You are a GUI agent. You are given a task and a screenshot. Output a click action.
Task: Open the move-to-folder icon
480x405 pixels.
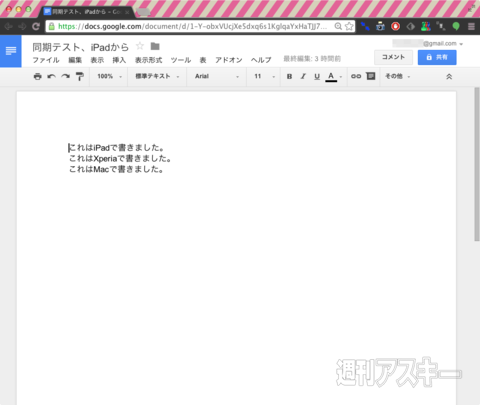click(155, 46)
